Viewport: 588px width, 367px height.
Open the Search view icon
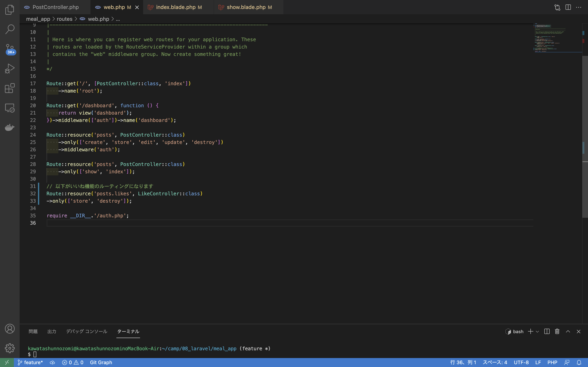pos(10,29)
